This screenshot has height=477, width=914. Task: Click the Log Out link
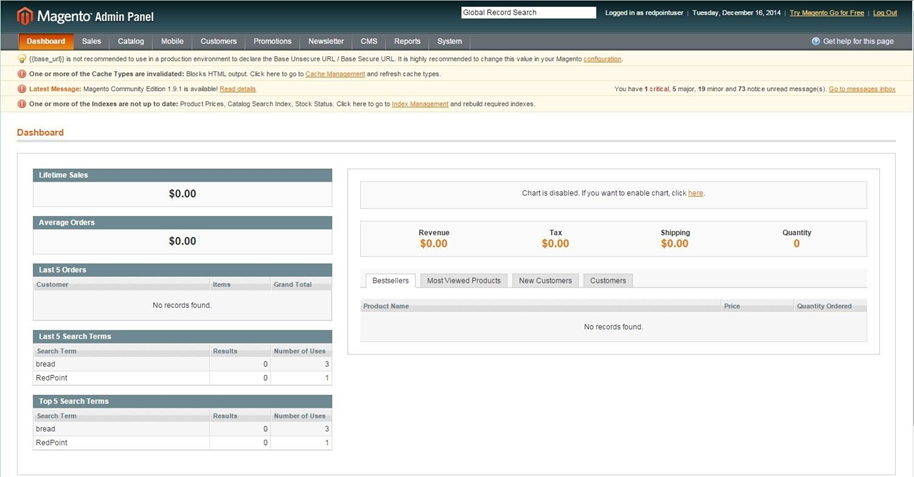(884, 13)
